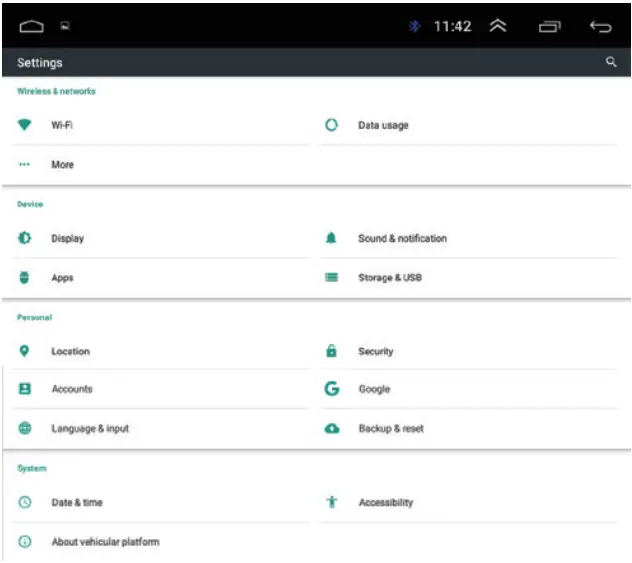This screenshot has height=563, width=632.
Task: Tap the three-dot More icon
Action: (24, 164)
